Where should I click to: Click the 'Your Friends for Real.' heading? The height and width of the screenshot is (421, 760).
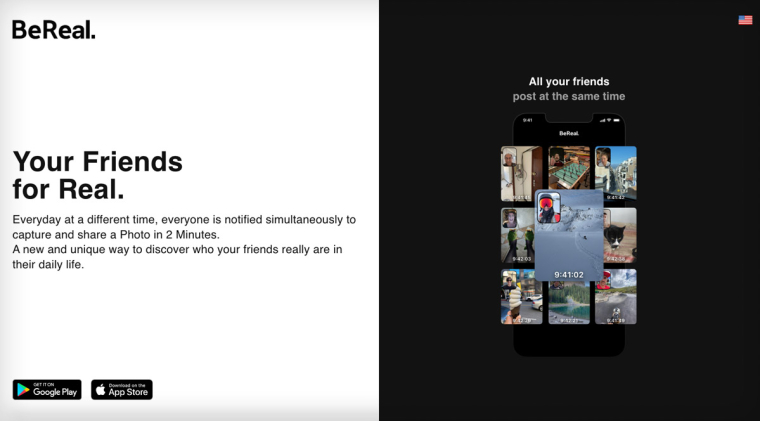97,175
